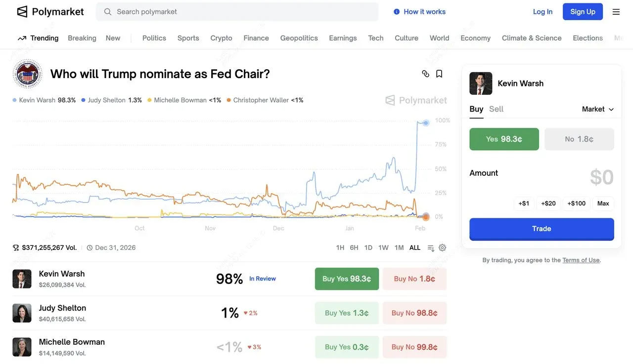Add $100 to amount with +$100 chip
Image resolution: width=633 pixels, height=364 pixels.
[x=576, y=203]
